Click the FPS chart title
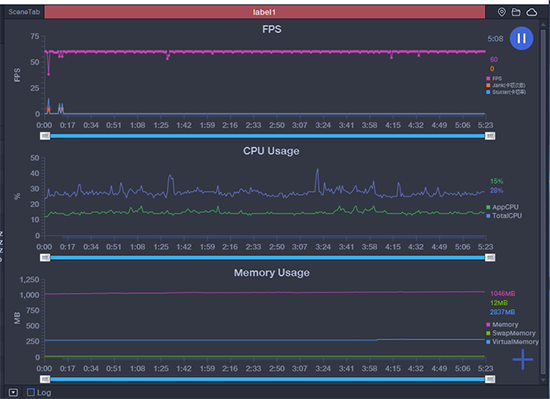 pyautogui.click(x=272, y=29)
